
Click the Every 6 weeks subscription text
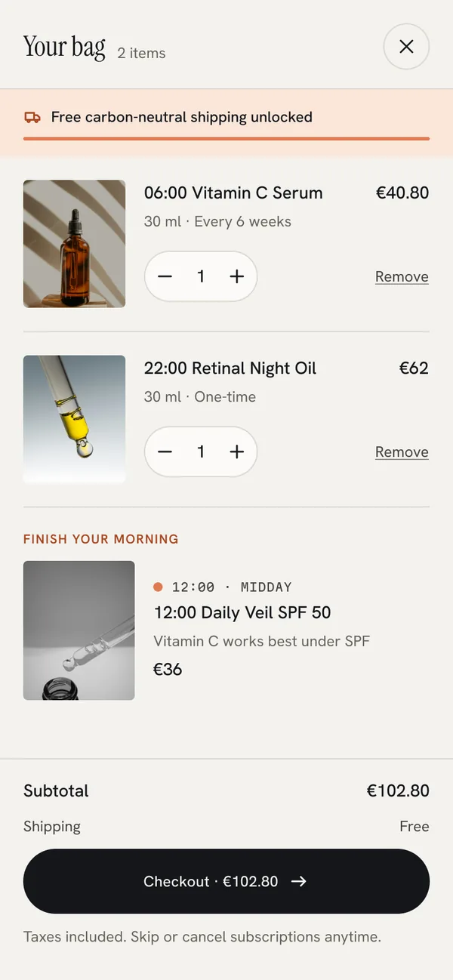(x=242, y=221)
